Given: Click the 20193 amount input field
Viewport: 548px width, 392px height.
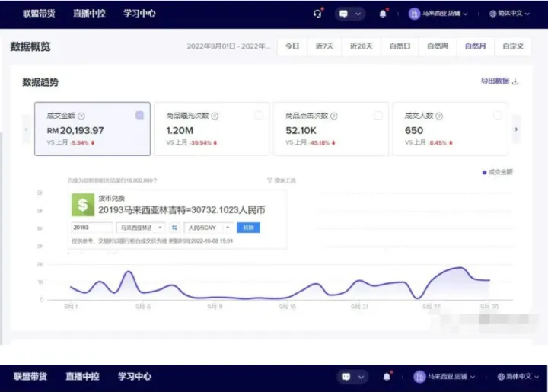Looking at the screenshot, I should [x=92, y=228].
